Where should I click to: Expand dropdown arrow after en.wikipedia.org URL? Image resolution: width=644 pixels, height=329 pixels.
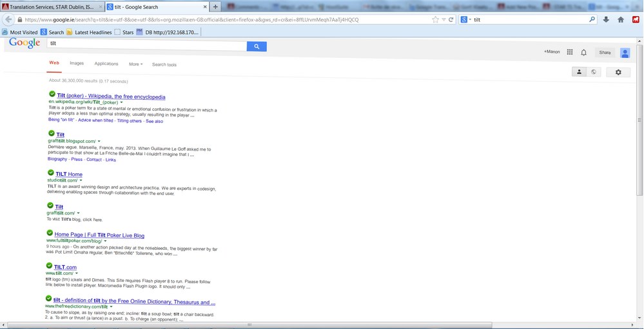pos(122,102)
